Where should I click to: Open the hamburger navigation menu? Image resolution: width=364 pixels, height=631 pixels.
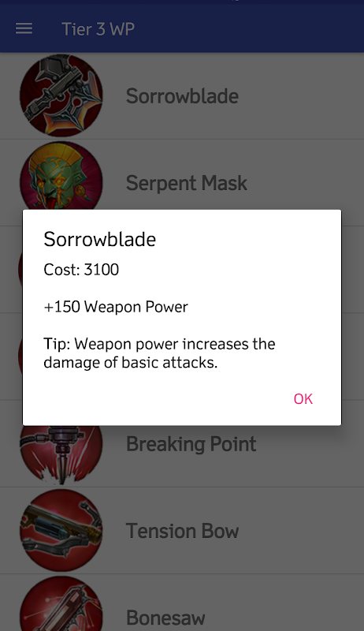tap(24, 28)
